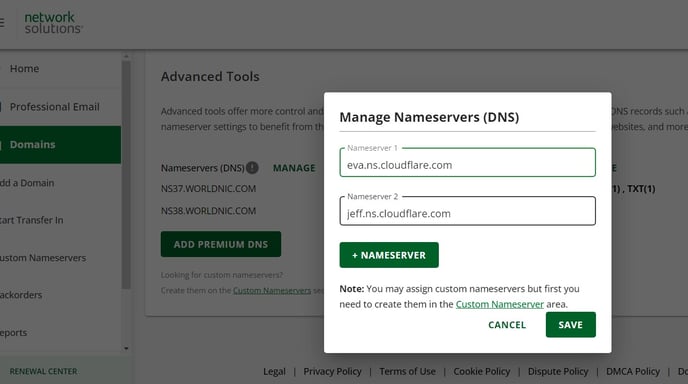Open the Legal footer link
688x384 pixels.
[x=274, y=371]
